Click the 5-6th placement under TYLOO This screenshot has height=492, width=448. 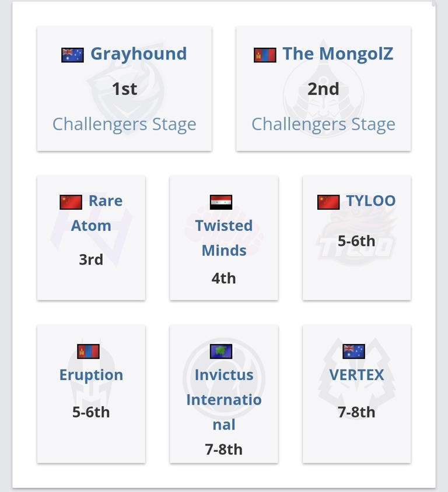(x=356, y=241)
